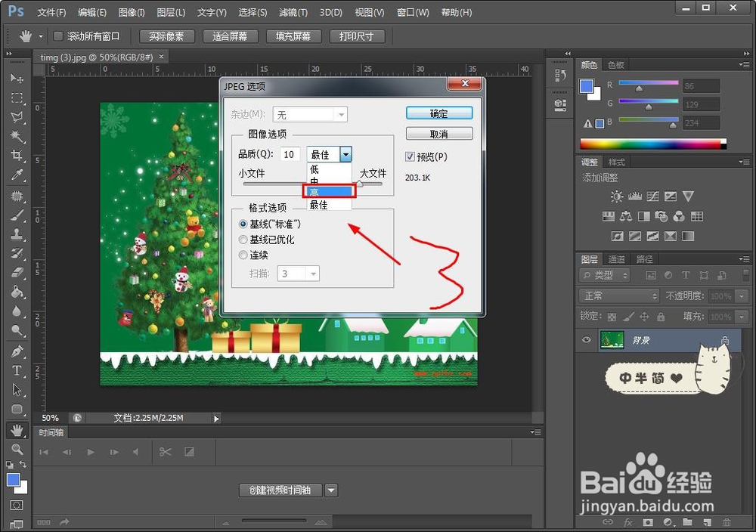Select 基线("标准") radio button
Screen dimensions: 756x532
tap(243, 224)
